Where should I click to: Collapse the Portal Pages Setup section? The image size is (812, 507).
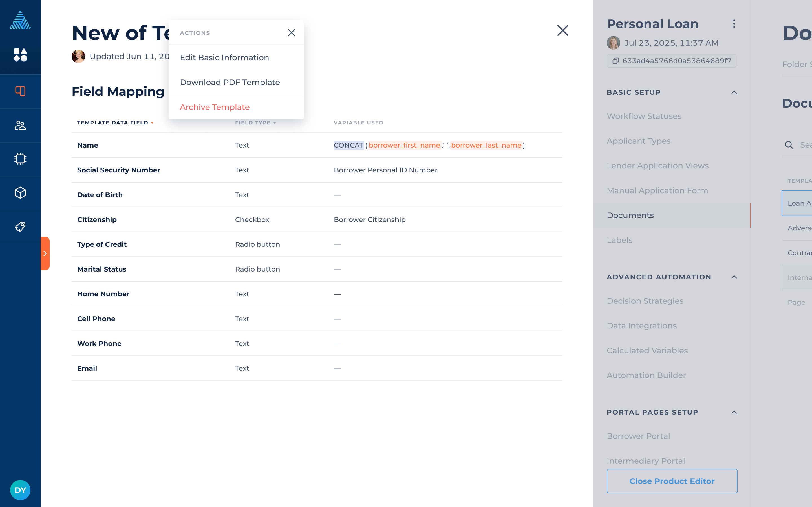(734, 412)
